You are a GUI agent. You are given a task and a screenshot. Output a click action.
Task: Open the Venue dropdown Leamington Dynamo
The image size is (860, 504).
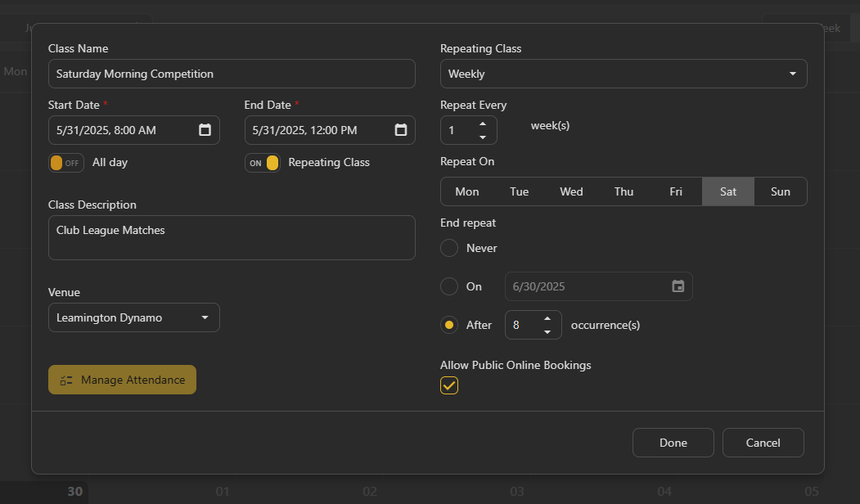tap(134, 317)
